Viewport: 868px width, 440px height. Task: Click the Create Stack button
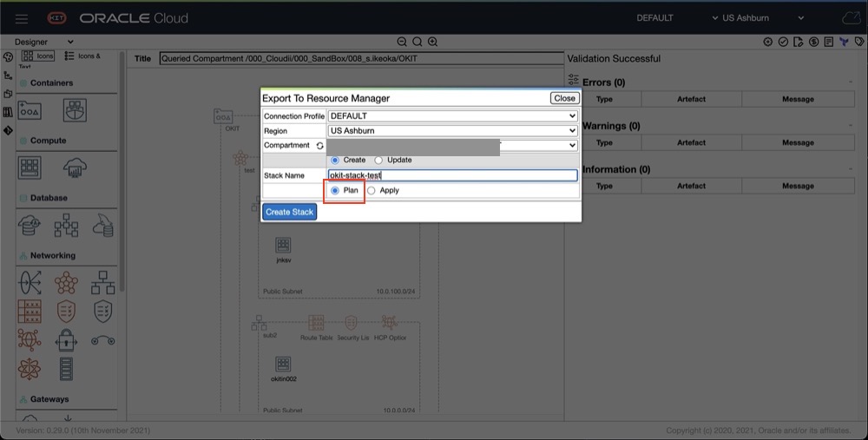(x=290, y=212)
